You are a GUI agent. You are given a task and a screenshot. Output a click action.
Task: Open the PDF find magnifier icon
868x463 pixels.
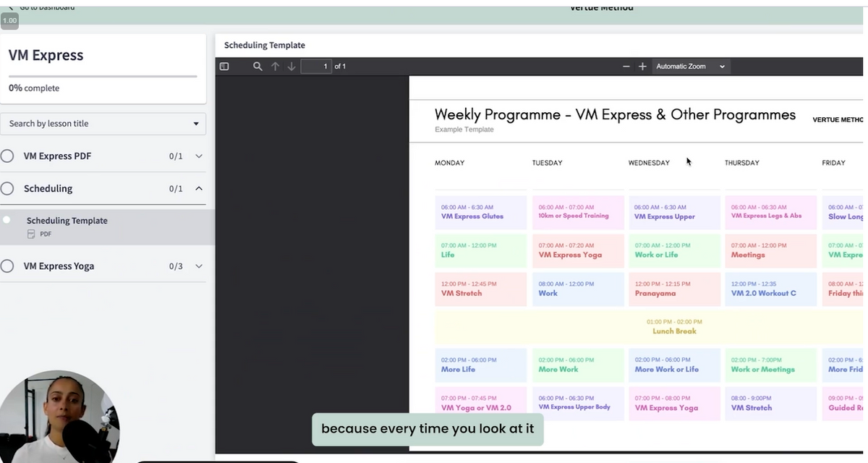[x=258, y=67]
